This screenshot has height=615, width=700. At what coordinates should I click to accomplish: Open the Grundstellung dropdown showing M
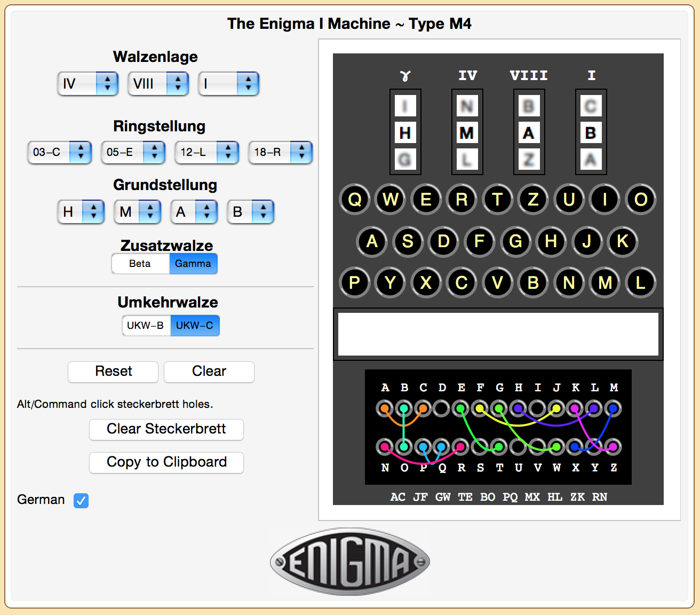(137, 212)
